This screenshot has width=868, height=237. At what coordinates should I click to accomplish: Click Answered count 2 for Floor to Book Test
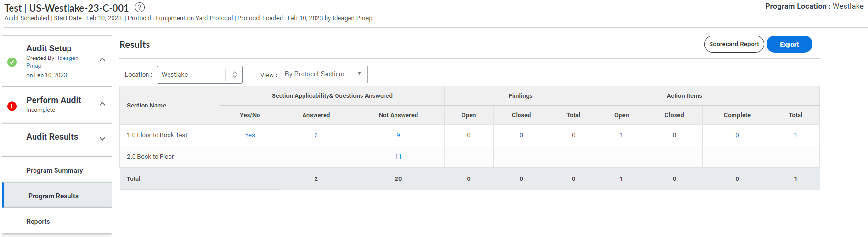click(316, 135)
